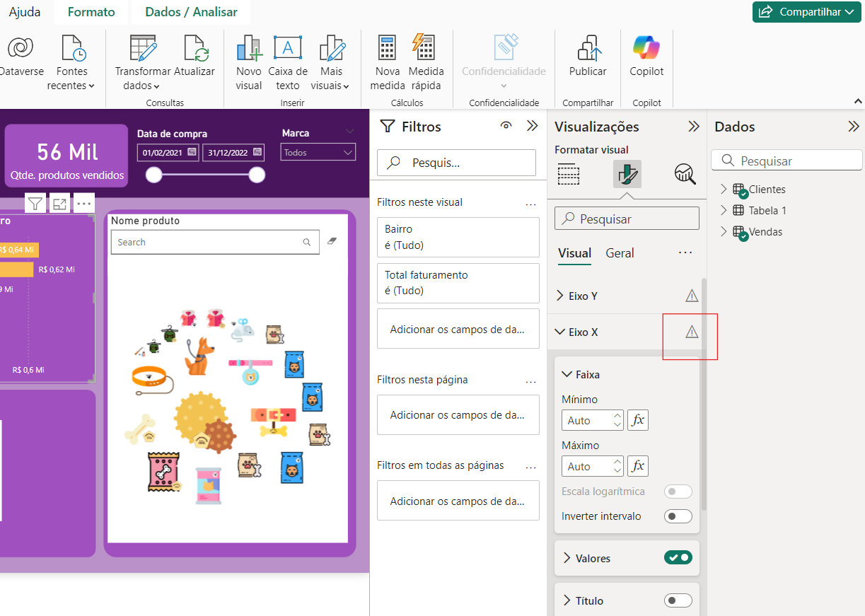Collapse the Visualizações pane
The height and width of the screenshot is (616, 865).
694,126
